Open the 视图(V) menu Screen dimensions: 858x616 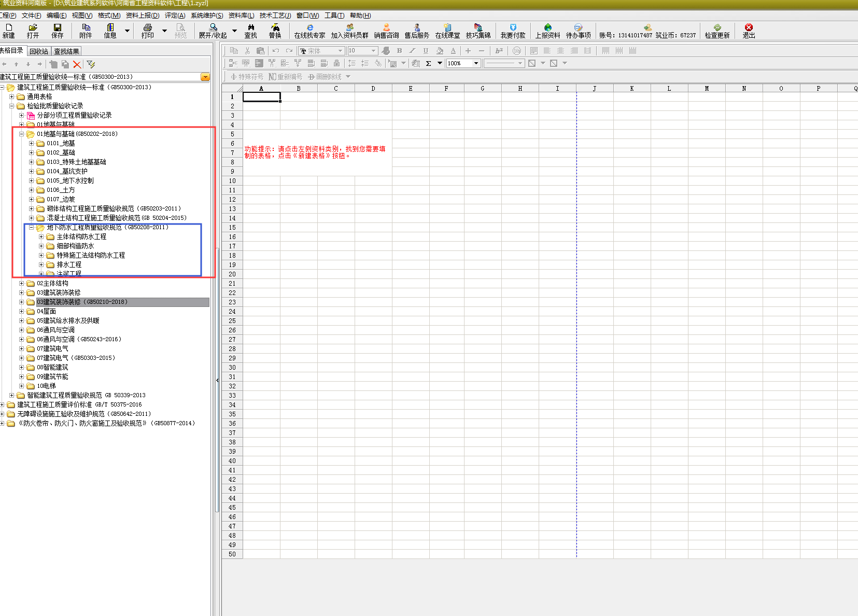(82, 16)
